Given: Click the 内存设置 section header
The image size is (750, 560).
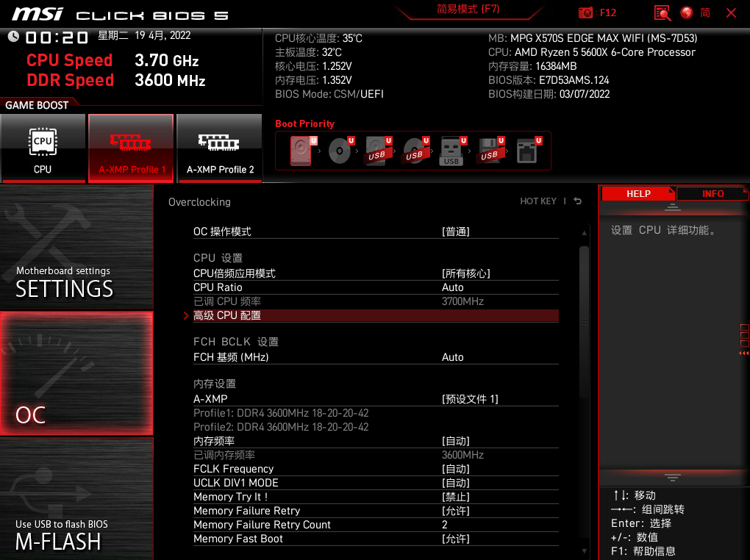Looking at the screenshot, I should [x=214, y=384].
